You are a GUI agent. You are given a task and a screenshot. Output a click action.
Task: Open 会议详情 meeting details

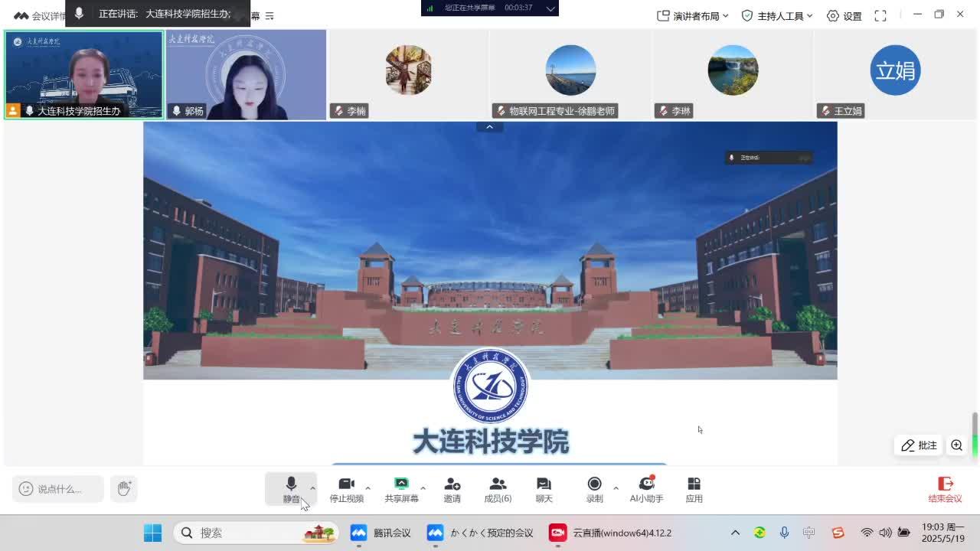click(40, 15)
